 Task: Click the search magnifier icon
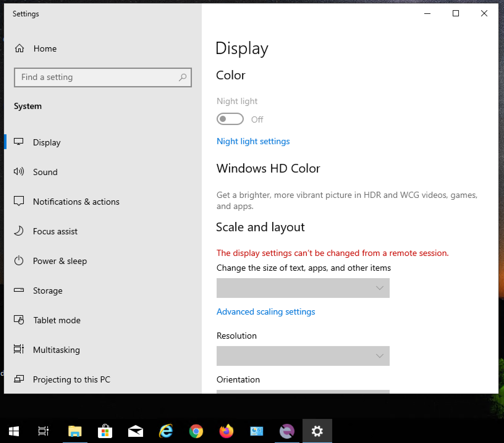click(x=183, y=77)
